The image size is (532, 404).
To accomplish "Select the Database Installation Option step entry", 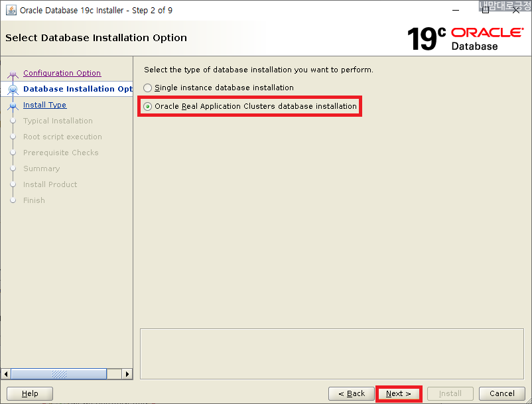I will click(78, 89).
